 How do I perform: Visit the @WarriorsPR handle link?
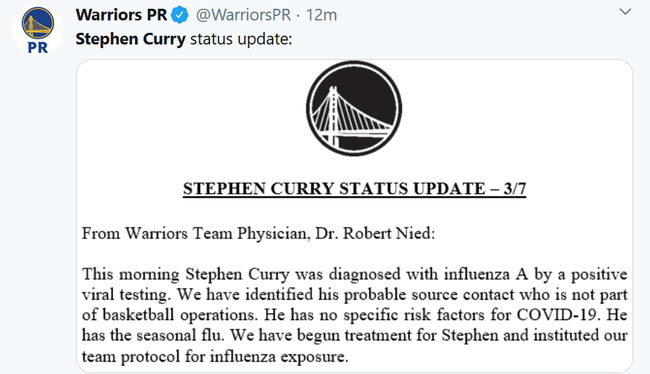tap(243, 15)
